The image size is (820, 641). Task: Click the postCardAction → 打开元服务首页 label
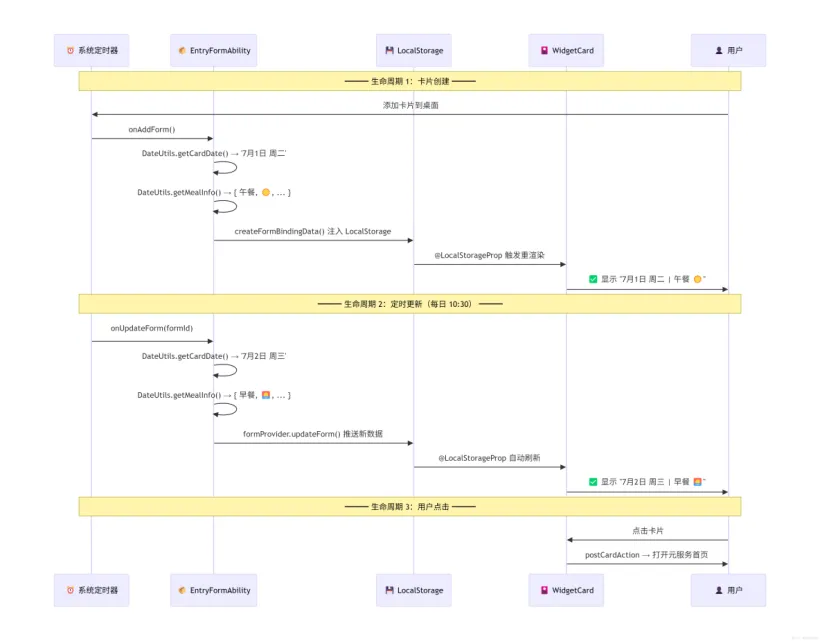pos(646,555)
